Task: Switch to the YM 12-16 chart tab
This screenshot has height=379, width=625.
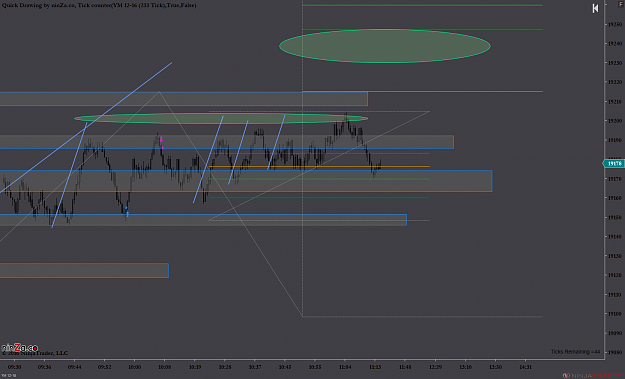Action: tap(8, 375)
